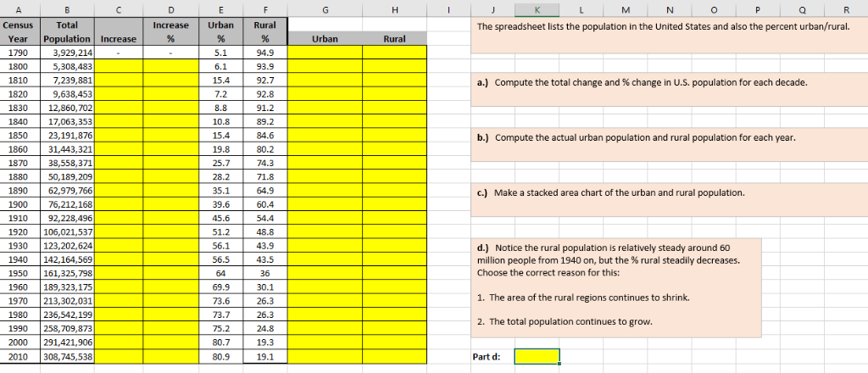Screen dimensions: 868x373
Task: Select column N header
Action: click(670, 8)
